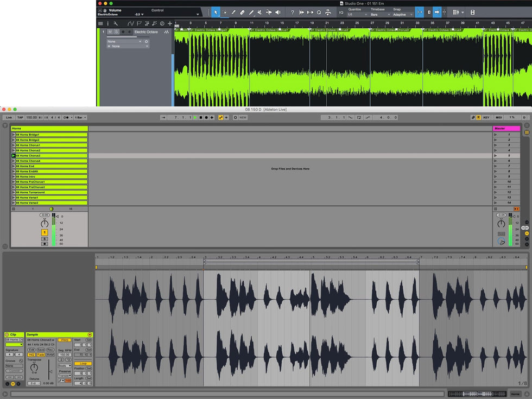Add a track with the Studio One plus icon
This screenshot has width=532, height=399.
(169, 23)
